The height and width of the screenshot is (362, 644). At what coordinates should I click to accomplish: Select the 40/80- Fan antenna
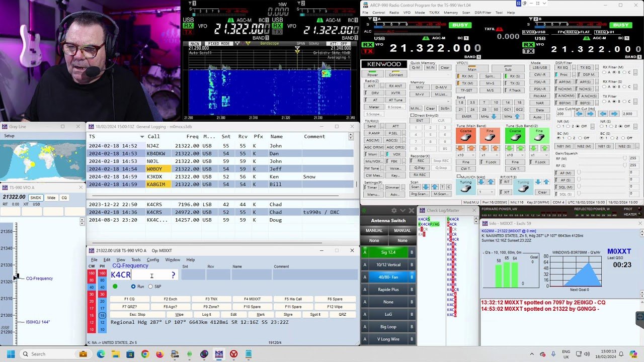point(388,277)
